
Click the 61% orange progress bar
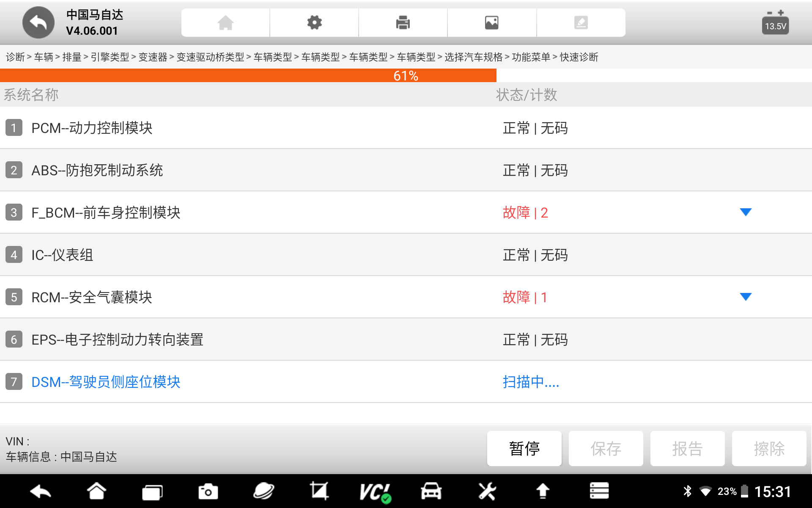(x=248, y=76)
